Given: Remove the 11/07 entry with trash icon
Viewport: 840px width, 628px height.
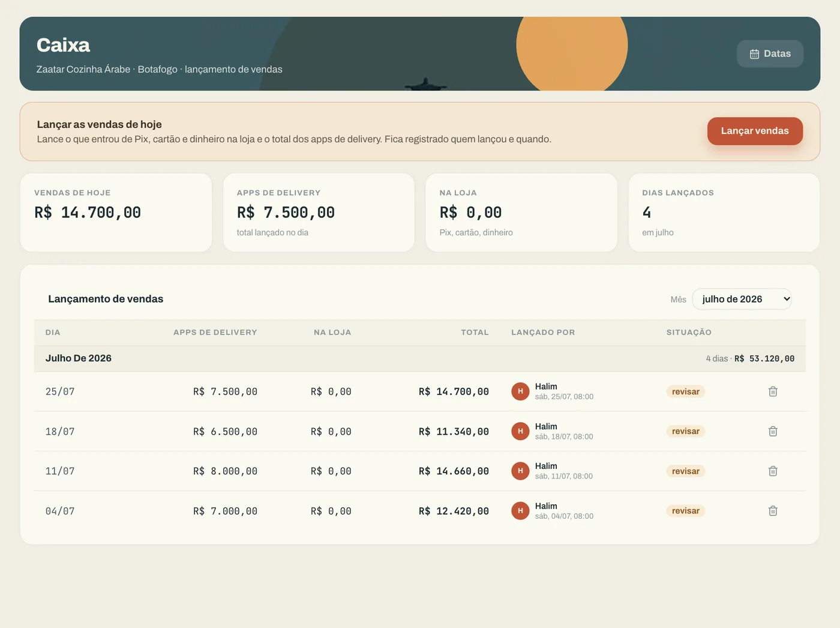Looking at the screenshot, I should coord(773,471).
